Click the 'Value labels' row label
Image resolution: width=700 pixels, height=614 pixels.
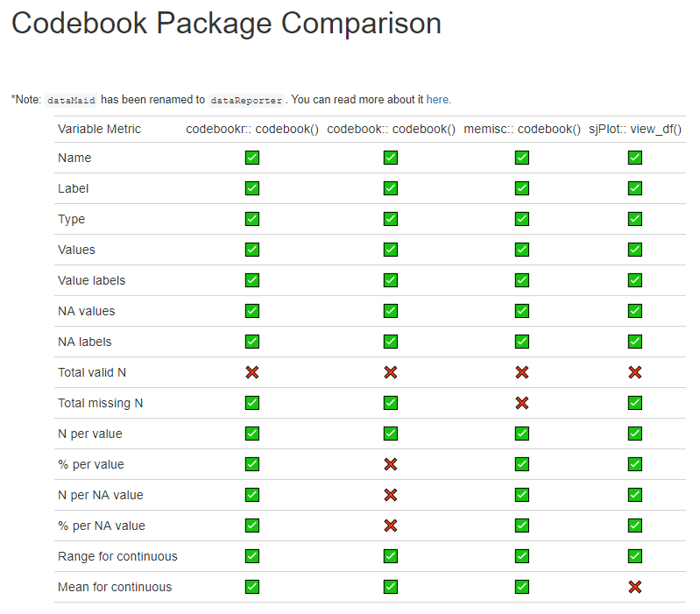91,280
